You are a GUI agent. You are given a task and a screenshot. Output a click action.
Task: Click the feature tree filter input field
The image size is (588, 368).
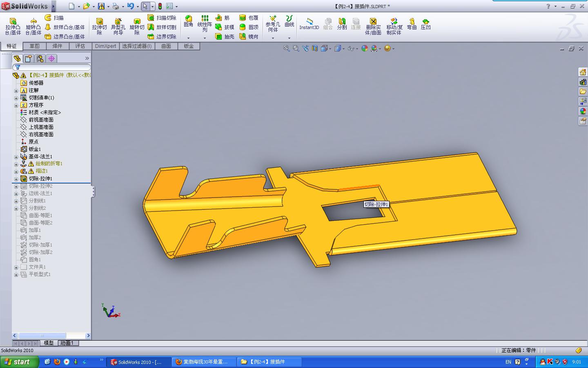pyautogui.click(x=51, y=67)
